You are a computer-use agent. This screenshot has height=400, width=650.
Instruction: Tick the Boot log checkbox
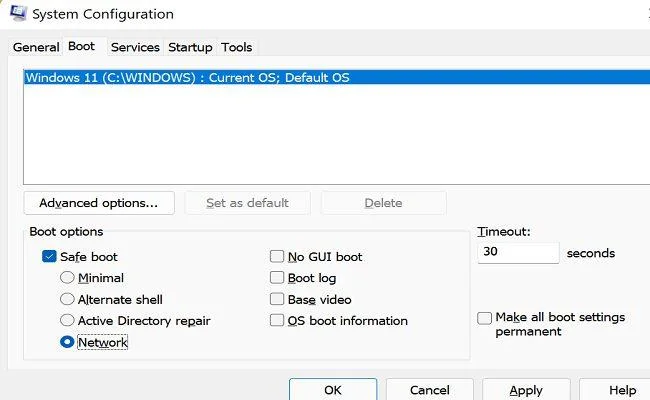coord(277,277)
